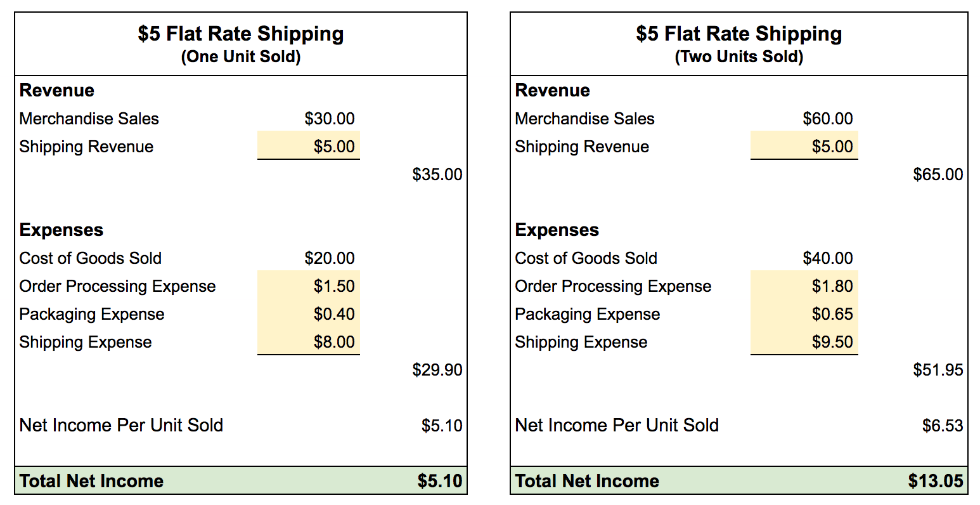Screen dimensions: 980x505
Task: Click the highlighted $5.00 Shipping Revenue cell in left table
Action: 309,145
